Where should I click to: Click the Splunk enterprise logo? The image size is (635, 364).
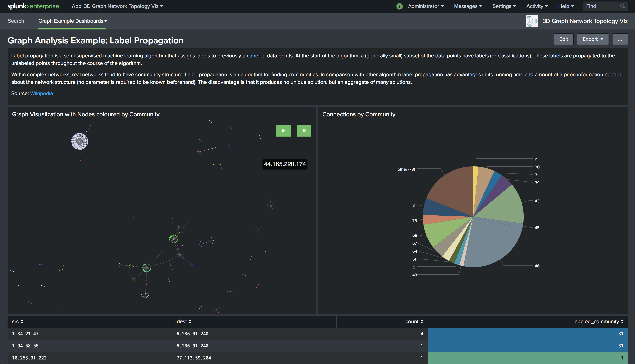[x=33, y=6]
